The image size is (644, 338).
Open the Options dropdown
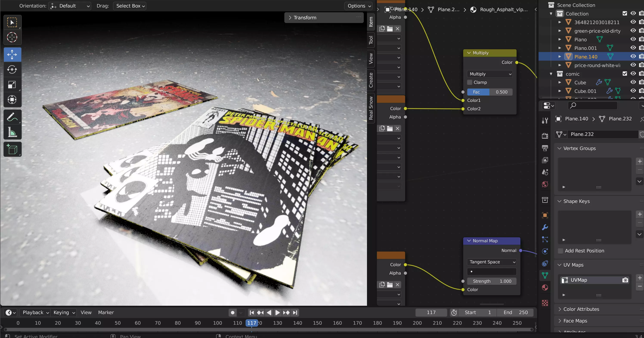pyautogui.click(x=359, y=6)
